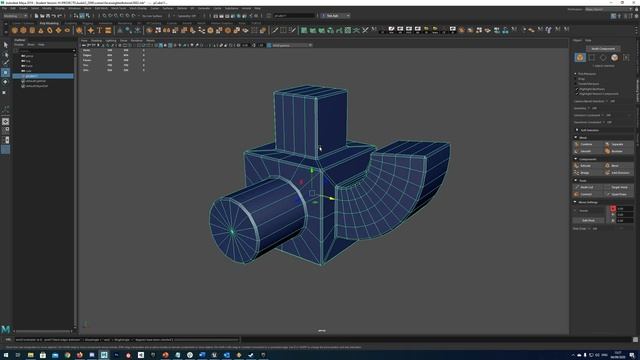The height and width of the screenshot is (360, 640).
Task: Toggle the green Y axis in Move Settings
Action: click(x=613, y=214)
